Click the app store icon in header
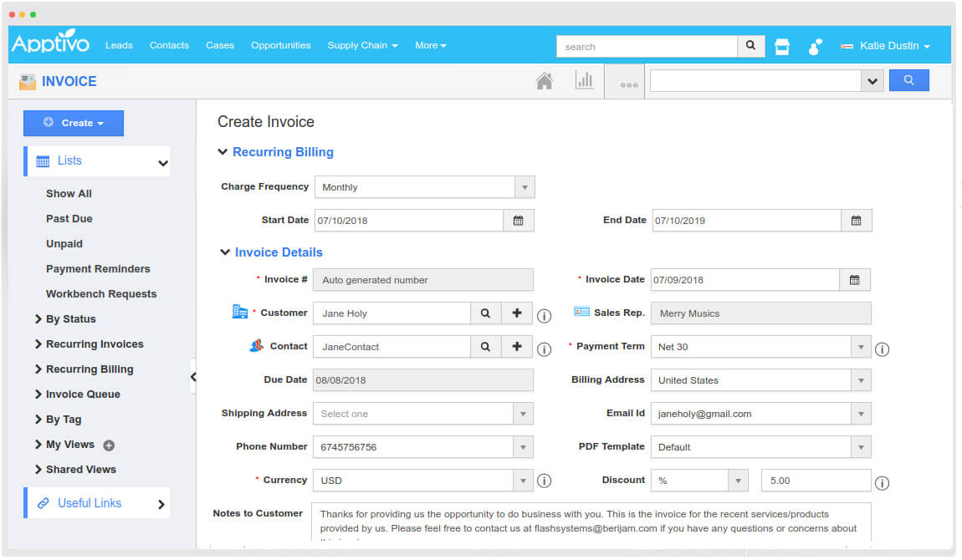 pyautogui.click(x=782, y=47)
